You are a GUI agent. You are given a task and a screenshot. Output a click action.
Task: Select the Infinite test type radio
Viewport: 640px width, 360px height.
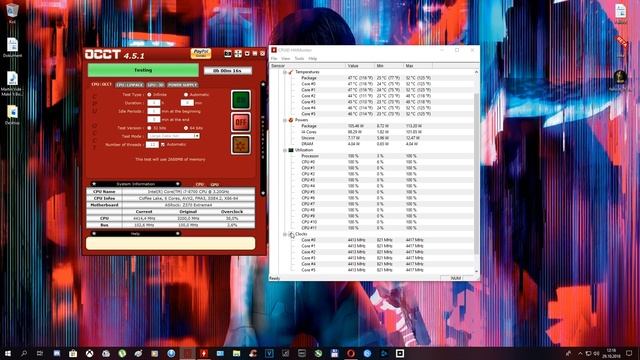[x=149, y=95]
